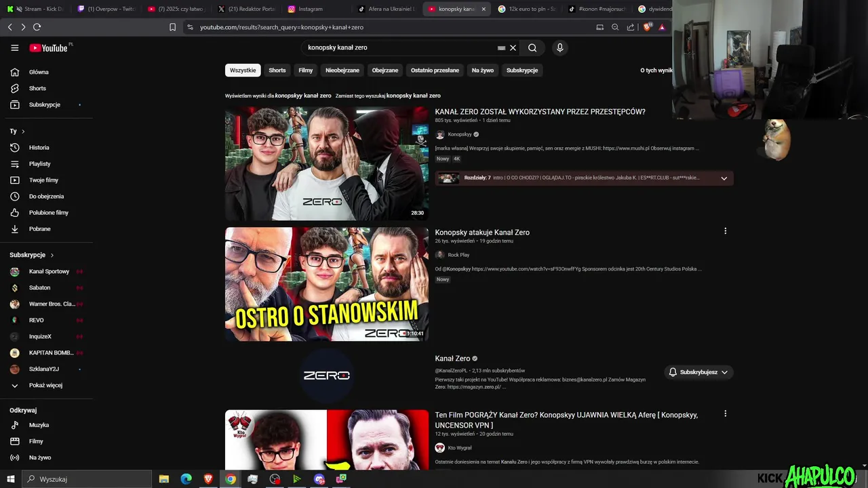Image resolution: width=868 pixels, height=488 pixels.
Task: Go forward with the browser forward arrow
Action: coord(23,27)
